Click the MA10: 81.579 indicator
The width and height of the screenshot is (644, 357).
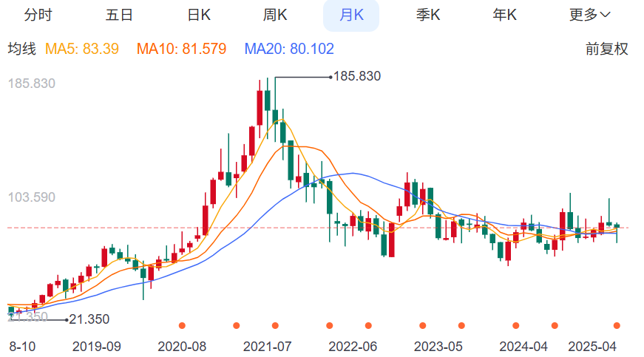click(181, 49)
